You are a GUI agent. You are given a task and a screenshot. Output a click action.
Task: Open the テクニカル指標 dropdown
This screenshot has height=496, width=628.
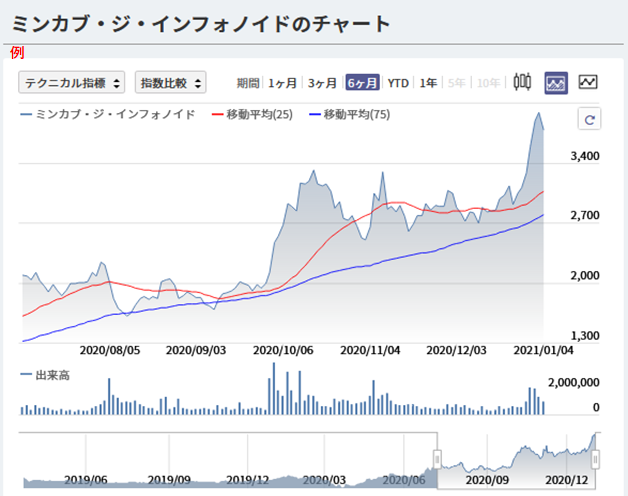(x=71, y=82)
